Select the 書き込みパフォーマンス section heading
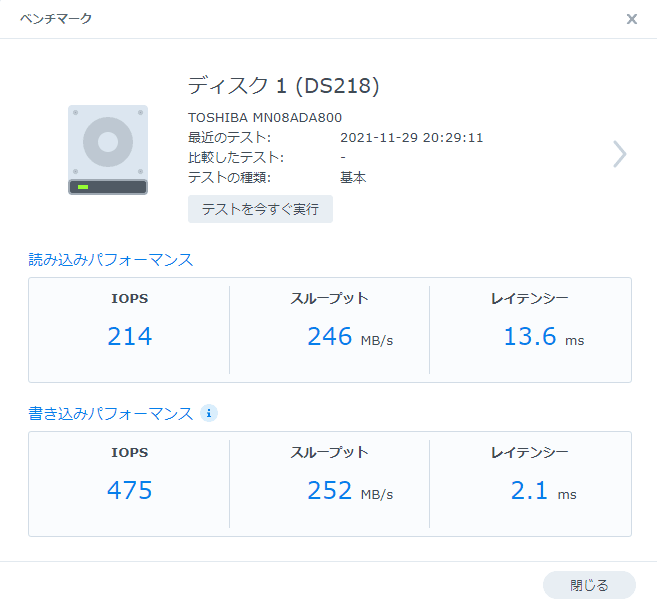Image resolution: width=657 pixels, height=603 pixels. 110,413
